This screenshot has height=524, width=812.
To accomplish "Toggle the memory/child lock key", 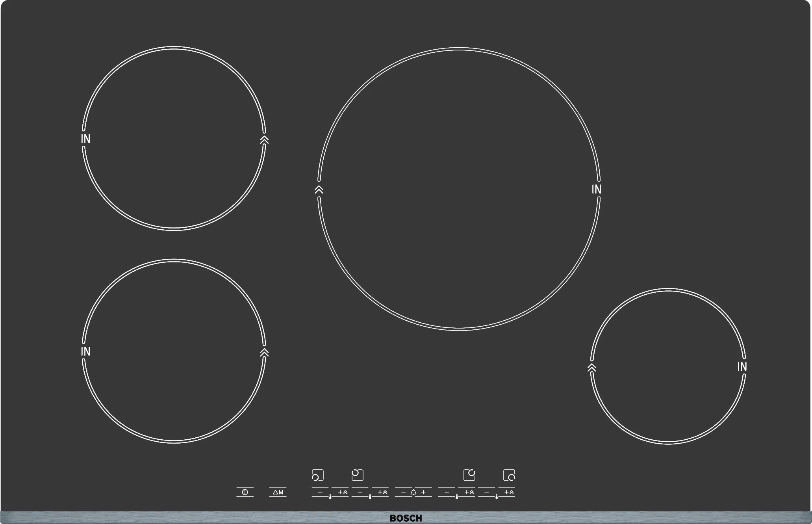I will pyautogui.click(x=278, y=492).
